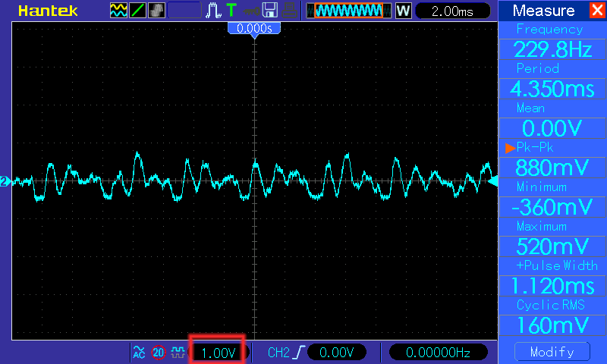Click the gray key lock icon
607x364 pixels.
(252, 11)
